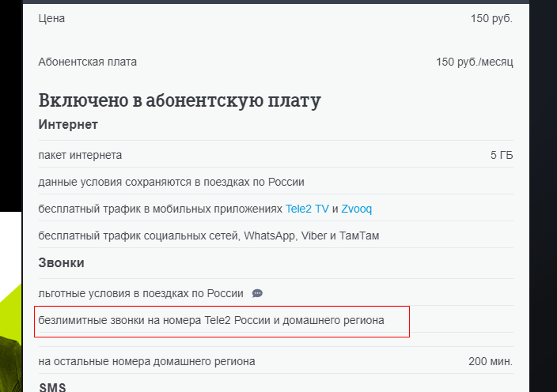This screenshot has height=392, width=557.
Task: Click the '5 ГБ' value
Action: click(x=502, y=155)
